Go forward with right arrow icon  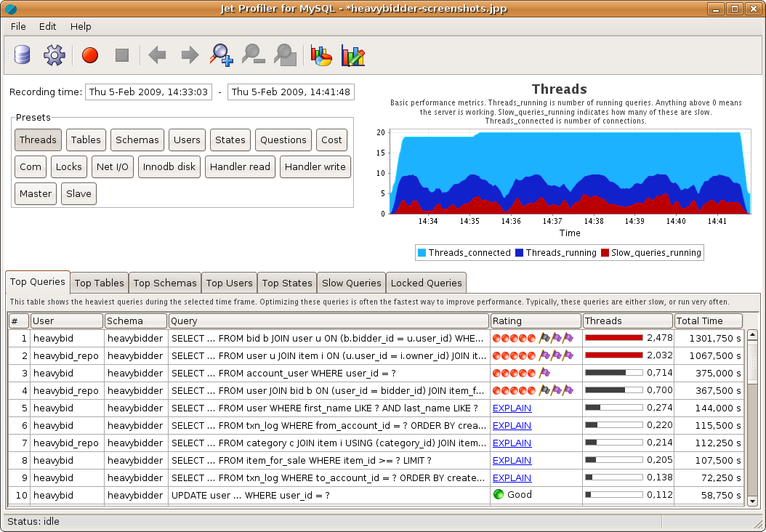190,55
